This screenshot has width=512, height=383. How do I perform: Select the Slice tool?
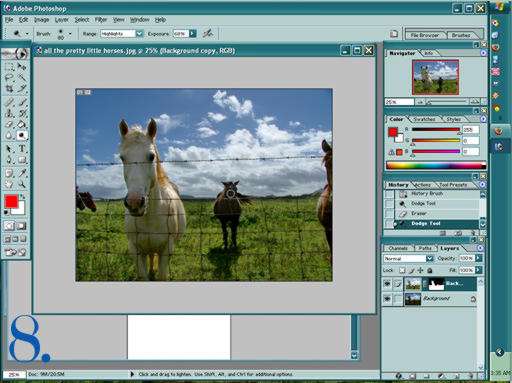pos(22,89)
